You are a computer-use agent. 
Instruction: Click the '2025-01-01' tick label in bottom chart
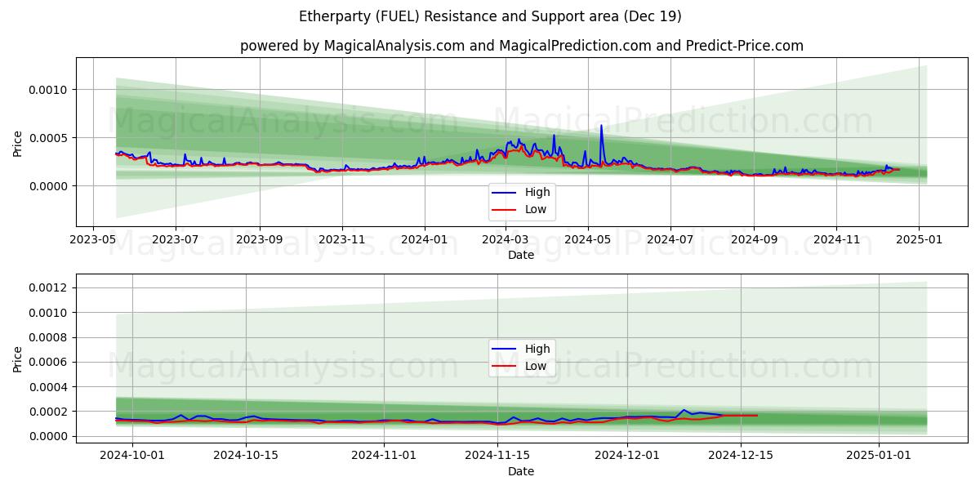(x=879, y=457)
